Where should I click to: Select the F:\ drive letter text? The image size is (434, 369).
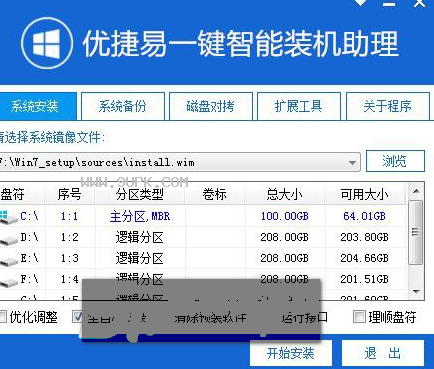pos(29,279)
